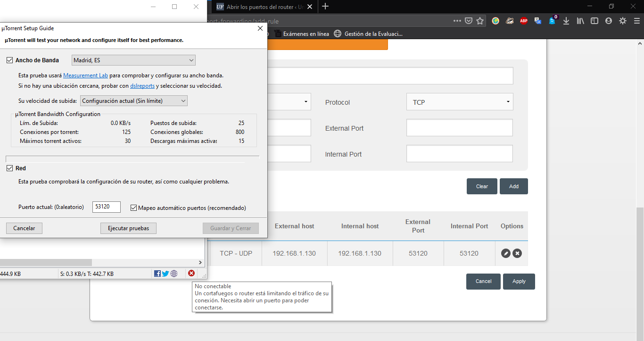This screenshot has width=644, height=341.
Task: Open the gear settings icon in Firefox toolbar
Action: [623, 21]
